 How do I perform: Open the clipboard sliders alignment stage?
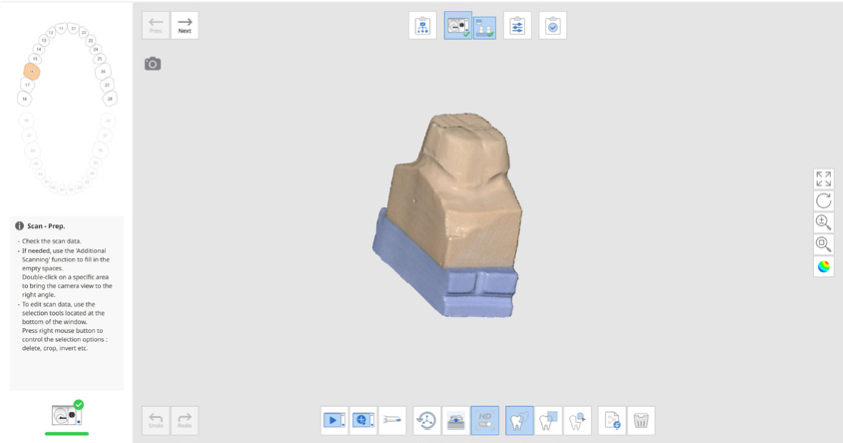point(517,26)
